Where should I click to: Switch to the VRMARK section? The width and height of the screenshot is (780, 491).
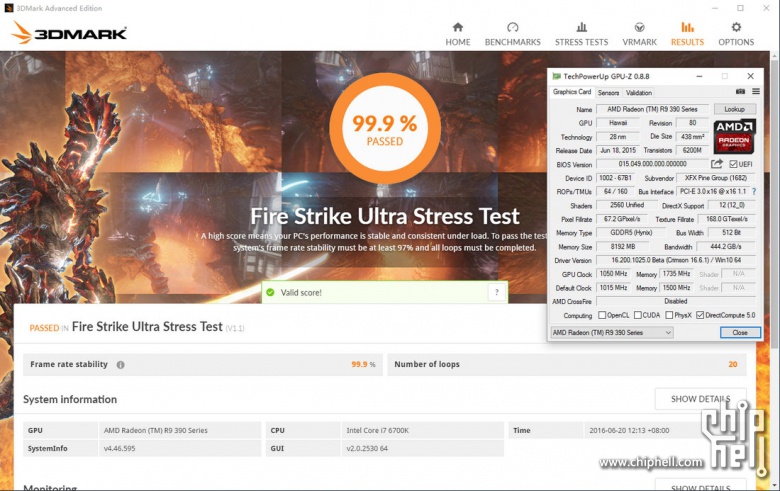point(639,33)
